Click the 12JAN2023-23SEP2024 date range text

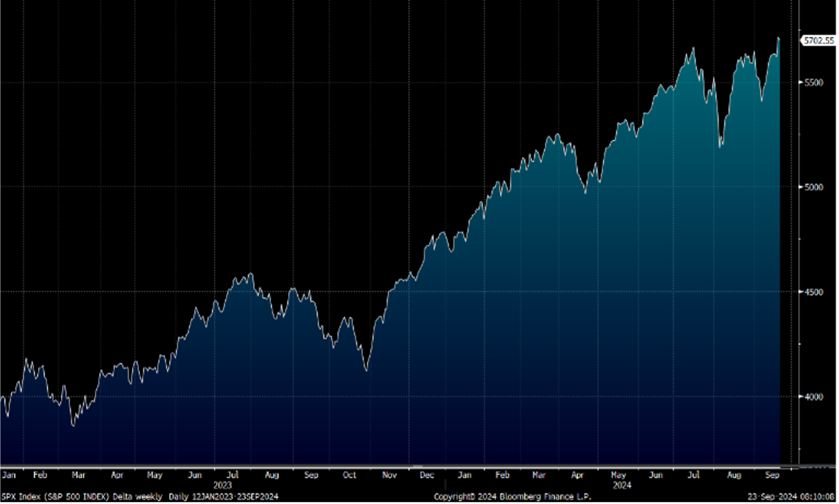pyautogui.click(x=235, y=497)
